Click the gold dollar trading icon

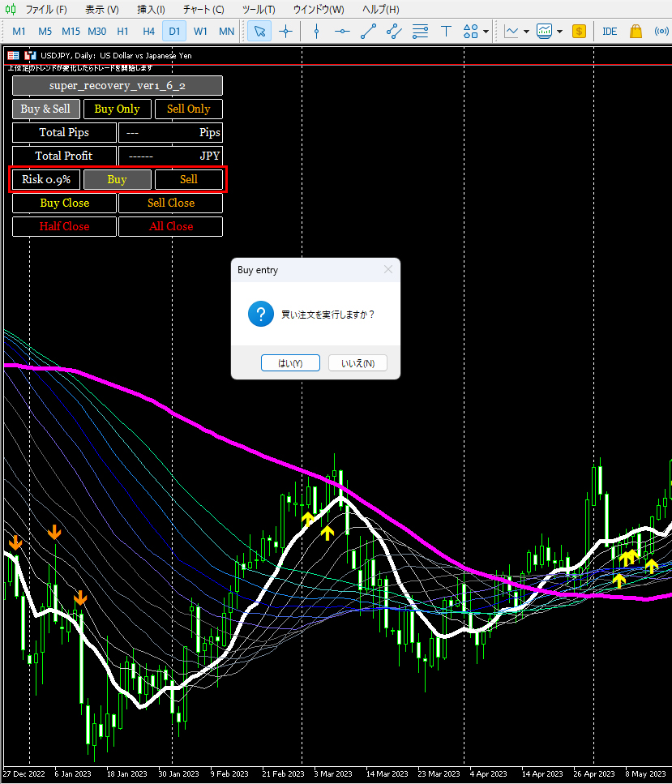[579, 32]
